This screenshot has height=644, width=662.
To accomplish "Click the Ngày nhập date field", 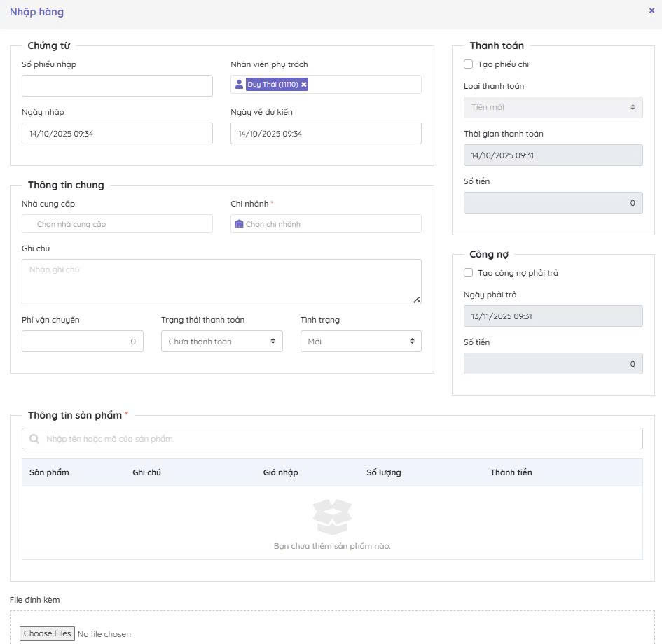I will pos(117,134).
